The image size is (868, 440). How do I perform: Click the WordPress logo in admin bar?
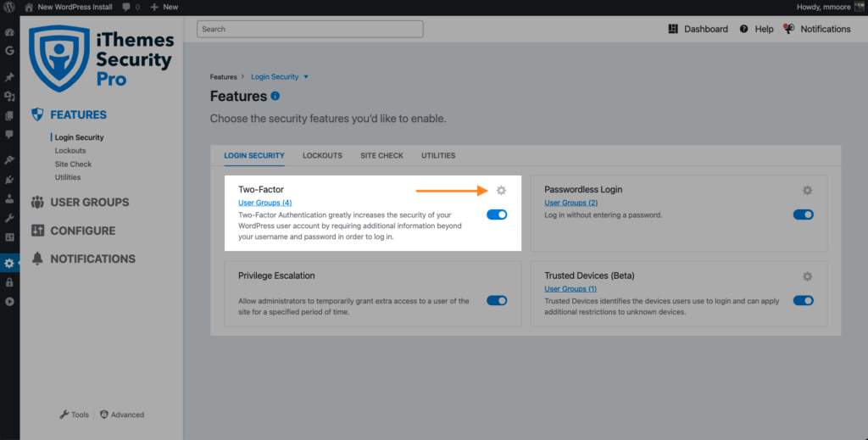coord(8,7)
